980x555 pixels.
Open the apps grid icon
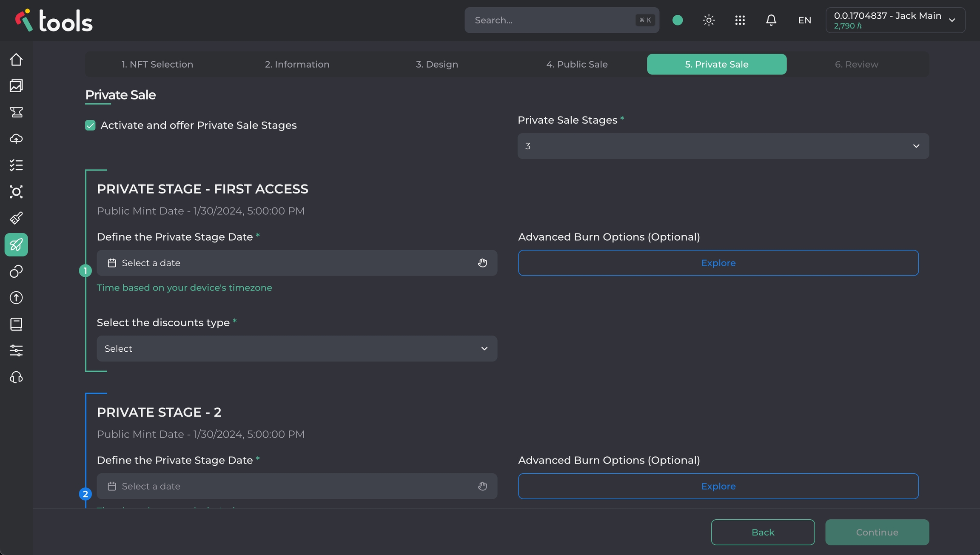(740, 20)
